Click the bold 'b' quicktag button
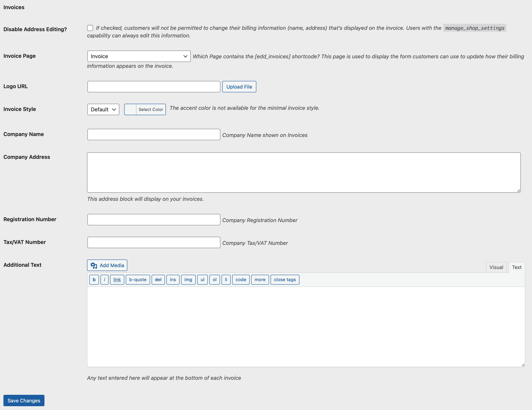This screenshot has height=410, width=532. (94, 280)
